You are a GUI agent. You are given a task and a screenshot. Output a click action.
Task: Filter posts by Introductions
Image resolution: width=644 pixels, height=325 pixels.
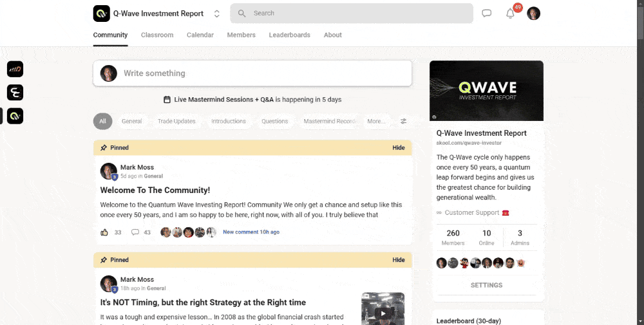pyautogui.click(x=229, y=121)
